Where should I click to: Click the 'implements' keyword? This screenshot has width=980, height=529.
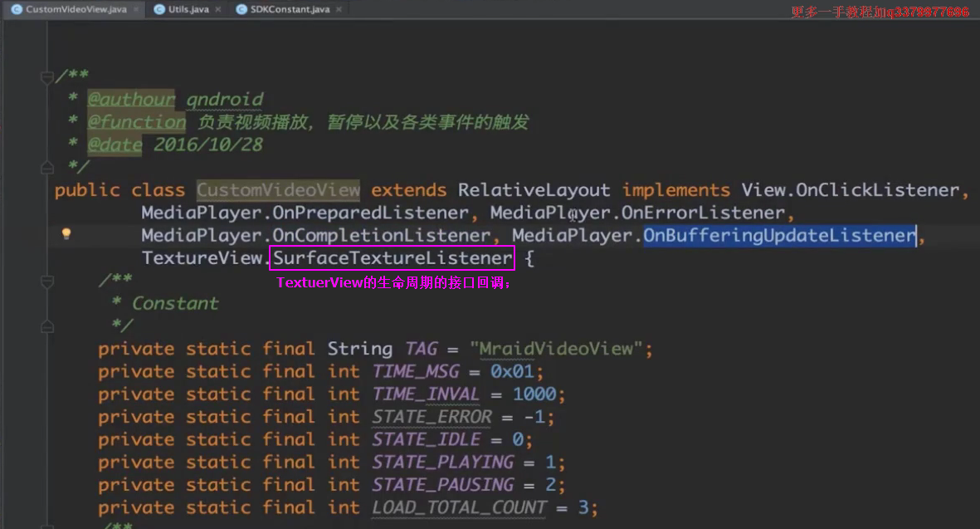675,190
